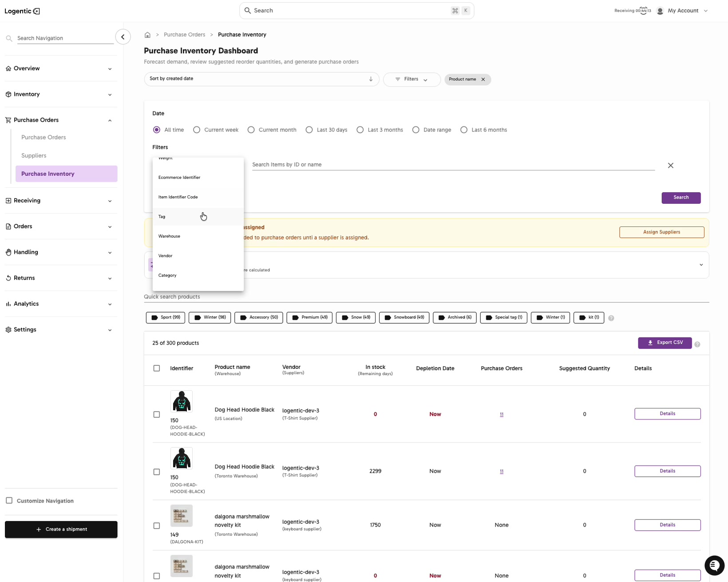Click the Logentic logo
The width and height of the screenshot is (728, 582).
(x=22, y=11)
